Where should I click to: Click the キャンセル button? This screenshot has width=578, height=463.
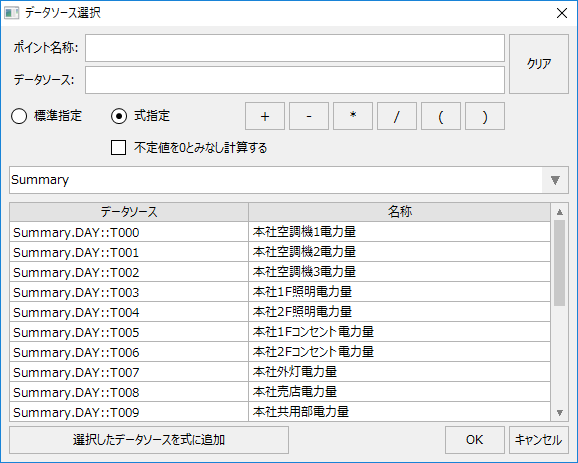click(x=539, y=440)
